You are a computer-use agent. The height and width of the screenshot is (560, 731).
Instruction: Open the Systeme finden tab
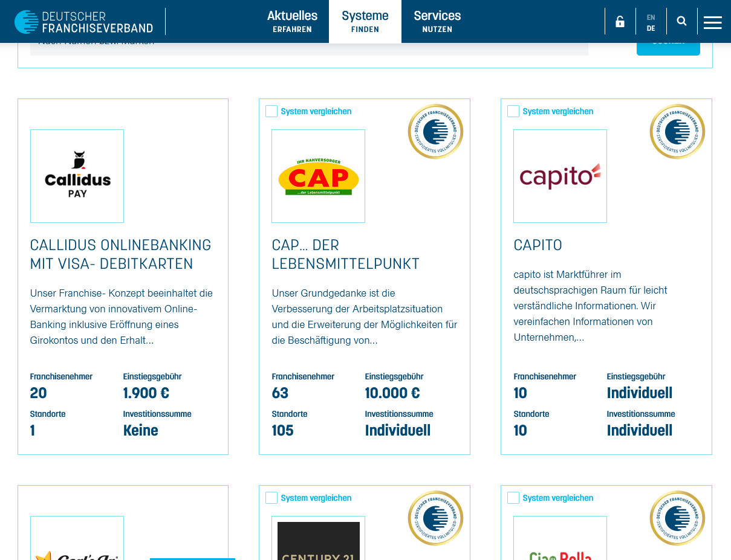pos(365,22)
